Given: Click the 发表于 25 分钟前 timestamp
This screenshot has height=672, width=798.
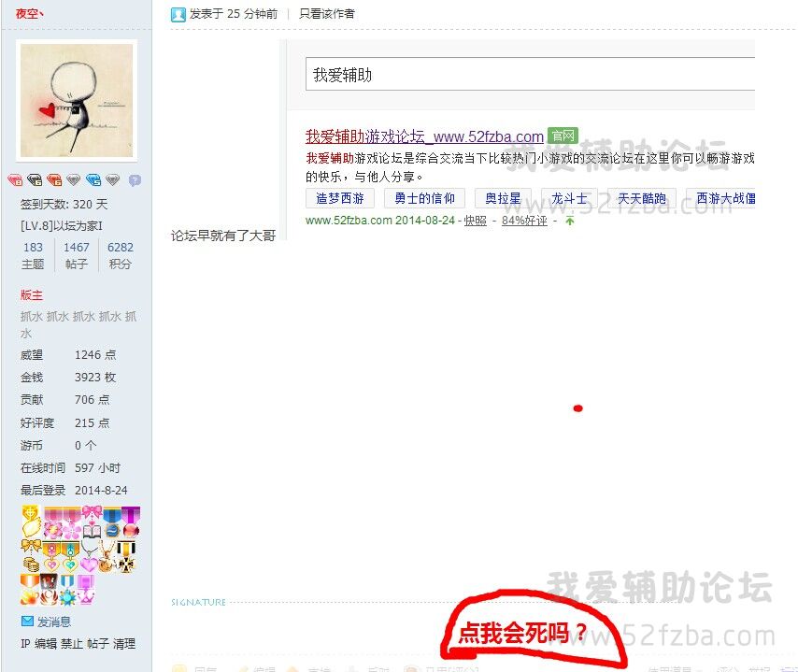Looking at the screenshot, I should point(234,14).
